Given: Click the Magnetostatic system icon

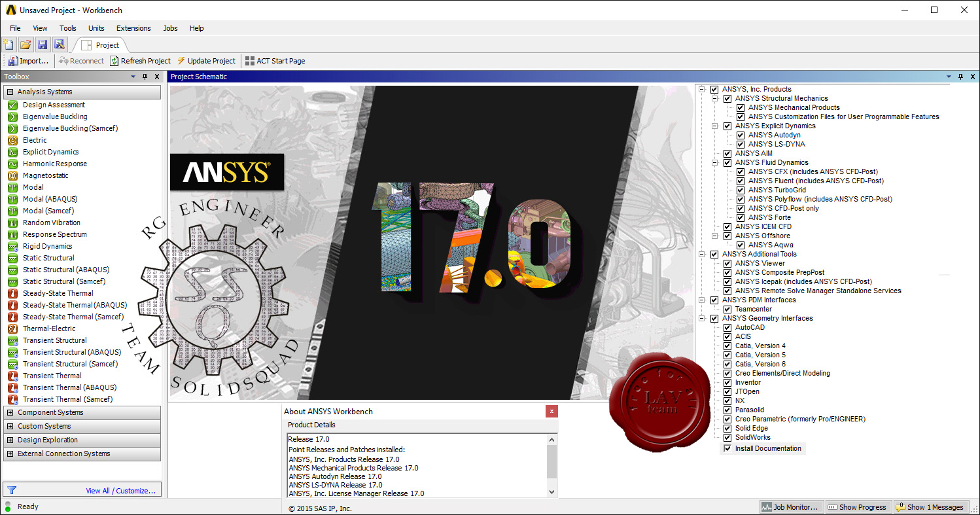Looking at the screenshot, I should click(12, 175).
